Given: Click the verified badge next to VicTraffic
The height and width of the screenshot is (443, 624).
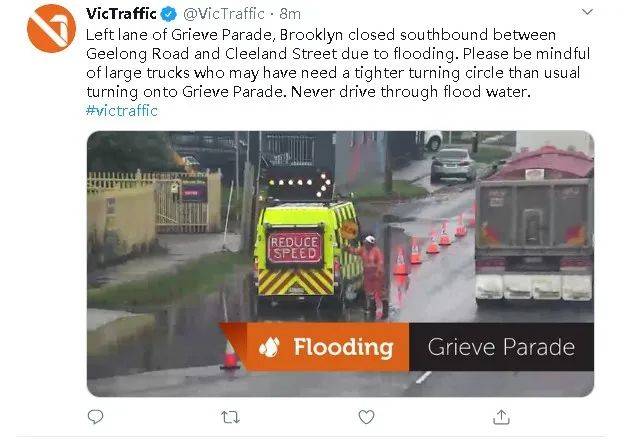Looking at the screenshot, I should (169, 14).
